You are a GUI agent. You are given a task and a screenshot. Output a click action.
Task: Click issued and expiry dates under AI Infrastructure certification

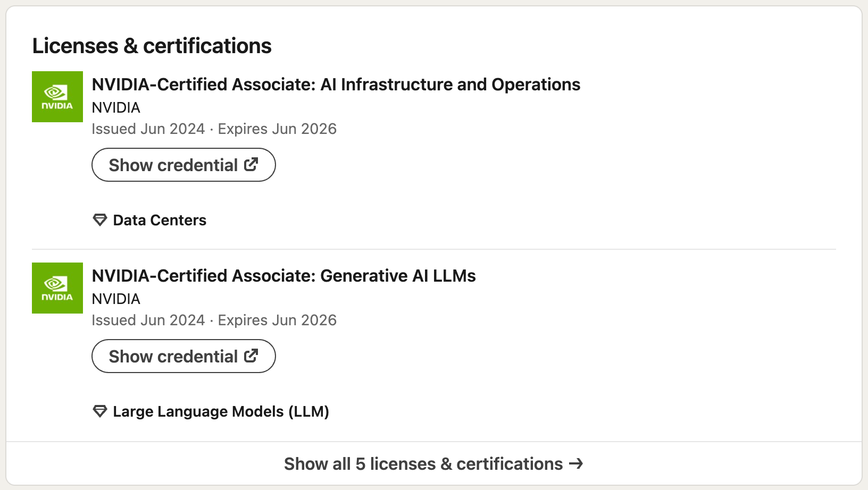pos(214,129)
